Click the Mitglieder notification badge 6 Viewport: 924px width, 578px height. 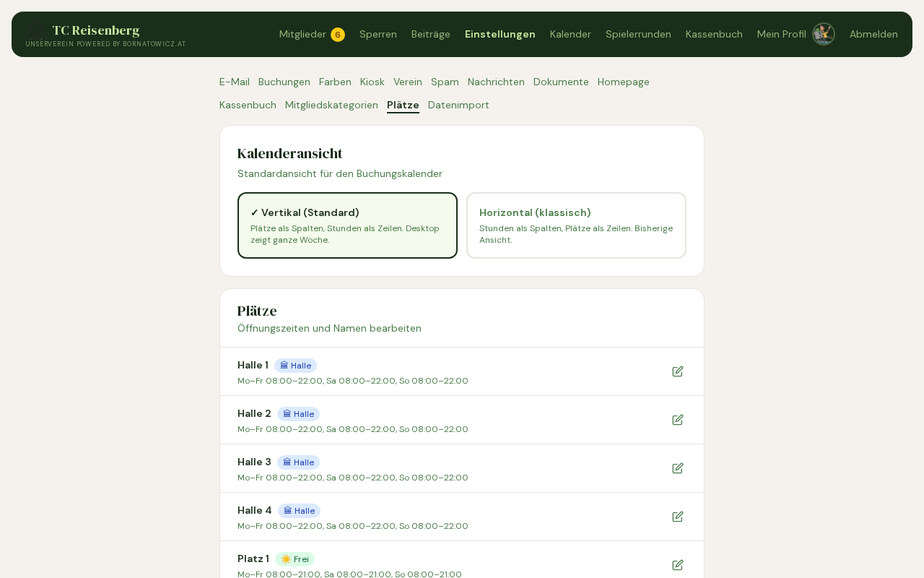click(338, 35)
